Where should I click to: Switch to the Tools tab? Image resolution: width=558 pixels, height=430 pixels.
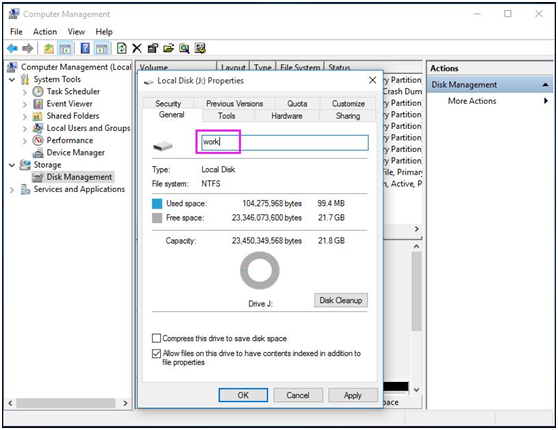pyautogui.click(x=227, y=116)
